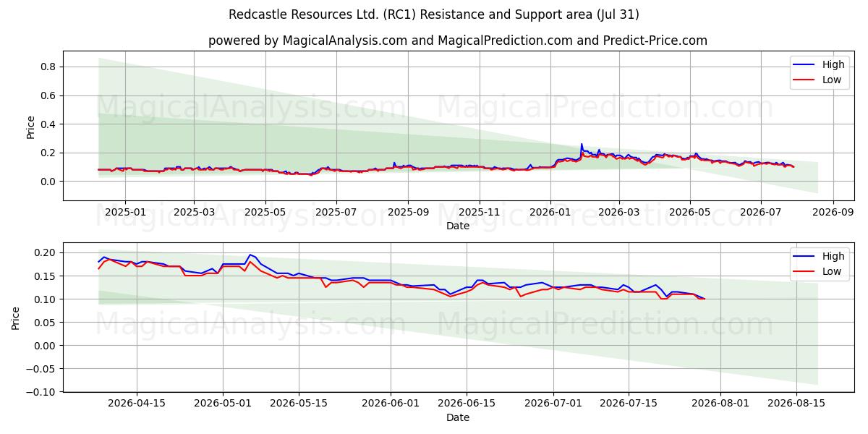Click 'Low' in the bottom chart legend
Image resolution: width=868 pixels, height=434 pixels.
[832, 271]
